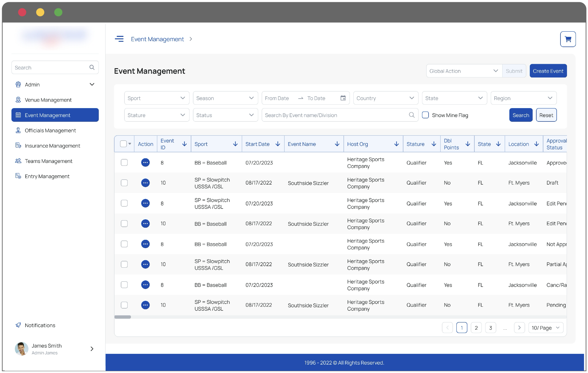Open Insurance Management menu item

pyautogui.click(x=55, y=146)
